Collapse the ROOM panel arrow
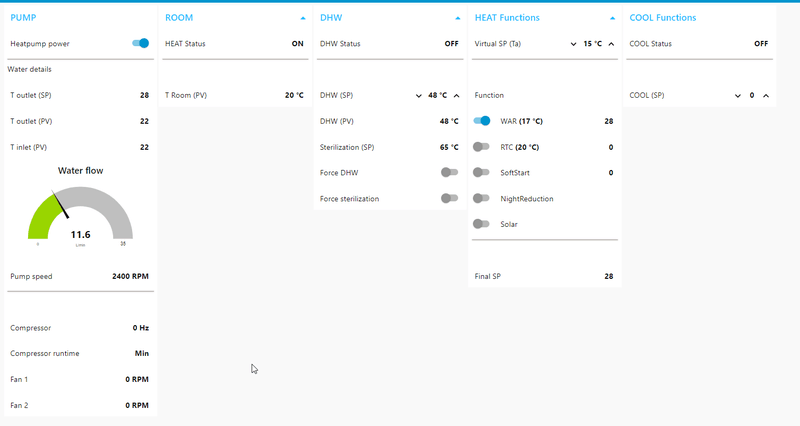Image resolution: width=800 pixels, height=426 pixels. click(303, 18)
